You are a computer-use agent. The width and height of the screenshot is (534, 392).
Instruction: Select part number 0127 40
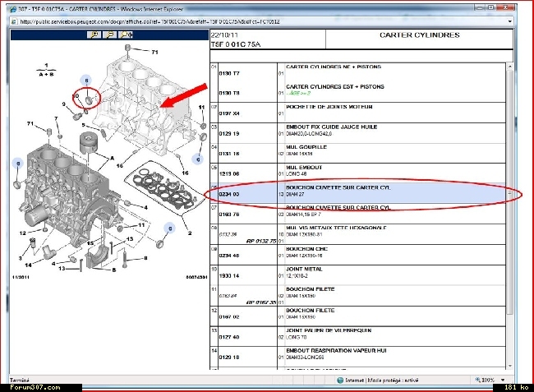tap(229, 337)
